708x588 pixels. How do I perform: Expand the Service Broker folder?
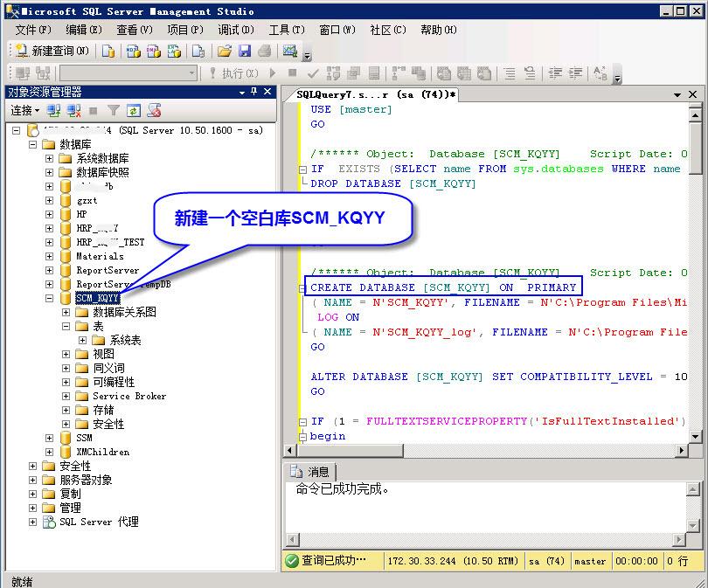tap(66, 396)
